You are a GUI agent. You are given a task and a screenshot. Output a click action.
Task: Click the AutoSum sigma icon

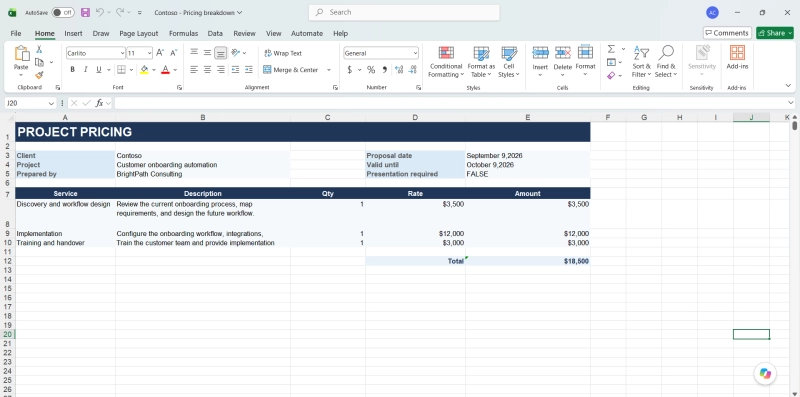611,49
